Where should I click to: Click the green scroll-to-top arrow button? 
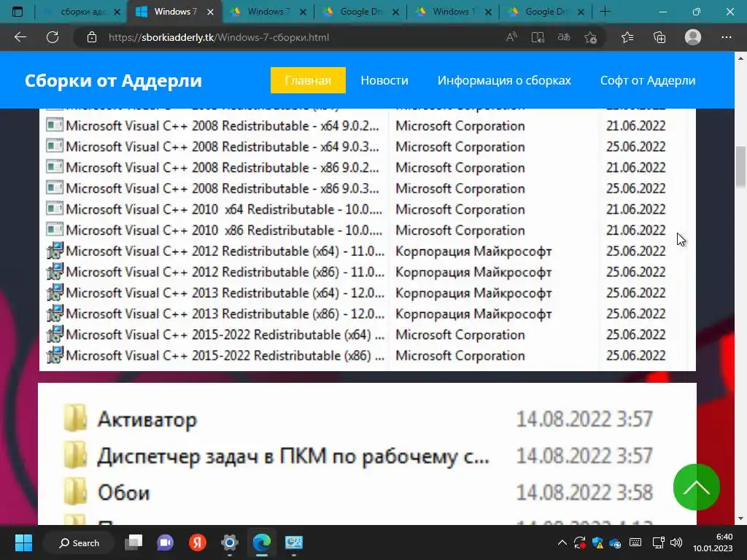697,487
